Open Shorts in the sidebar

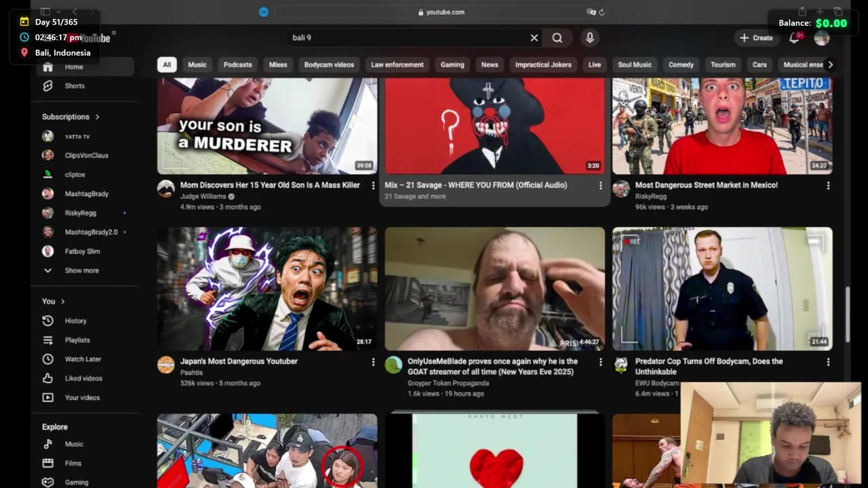click(75, 86)
